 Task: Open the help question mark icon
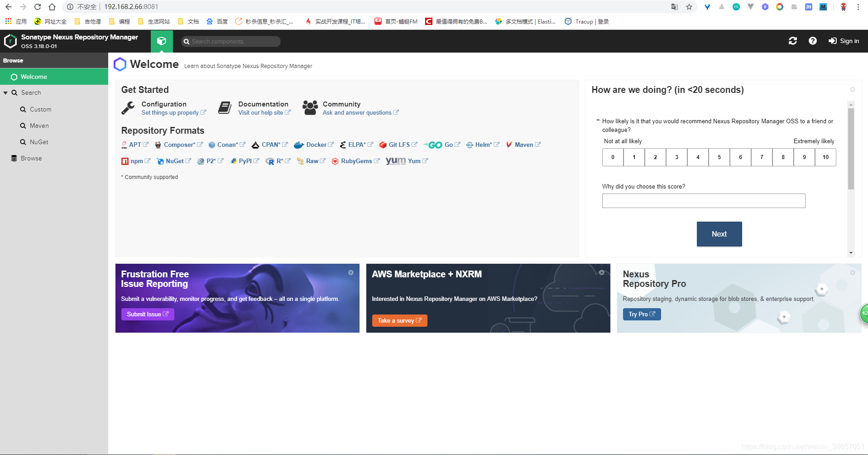813,41
